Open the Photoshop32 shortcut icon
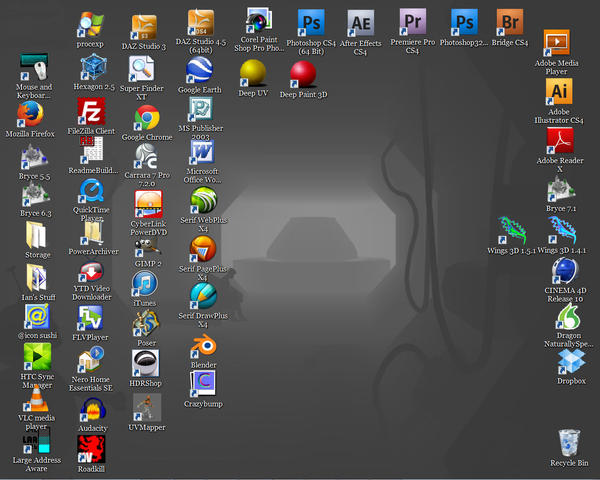Viewport: 600px width, 480px height. pos(464,22)
